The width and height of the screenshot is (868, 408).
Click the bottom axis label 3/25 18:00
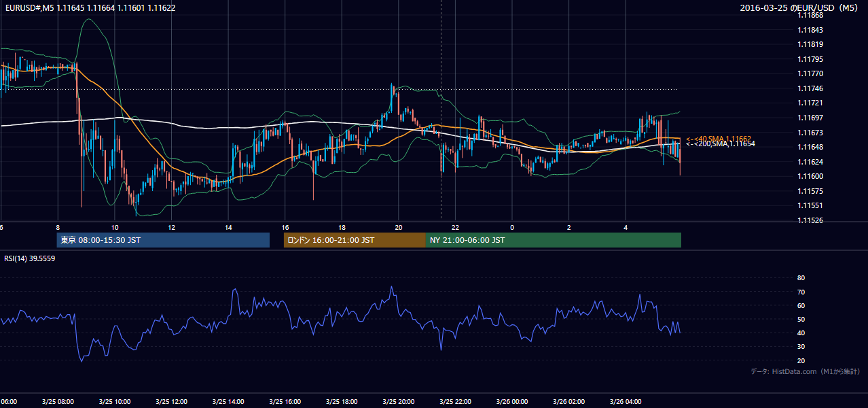(x=342, y=402)
